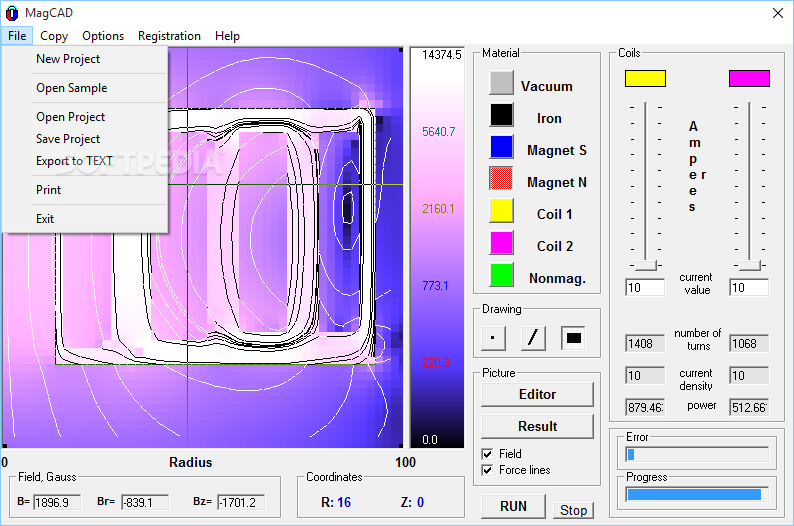Viewport: 794px width, 526px height.
Task: Open the Options menu
Action: pos(103,36)
